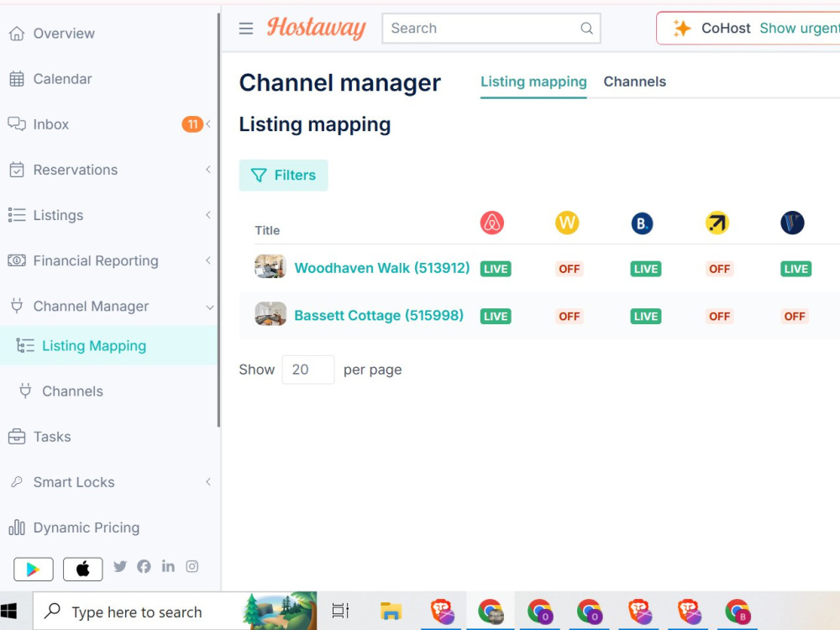Click the Show urgent link

coord(800,28)
